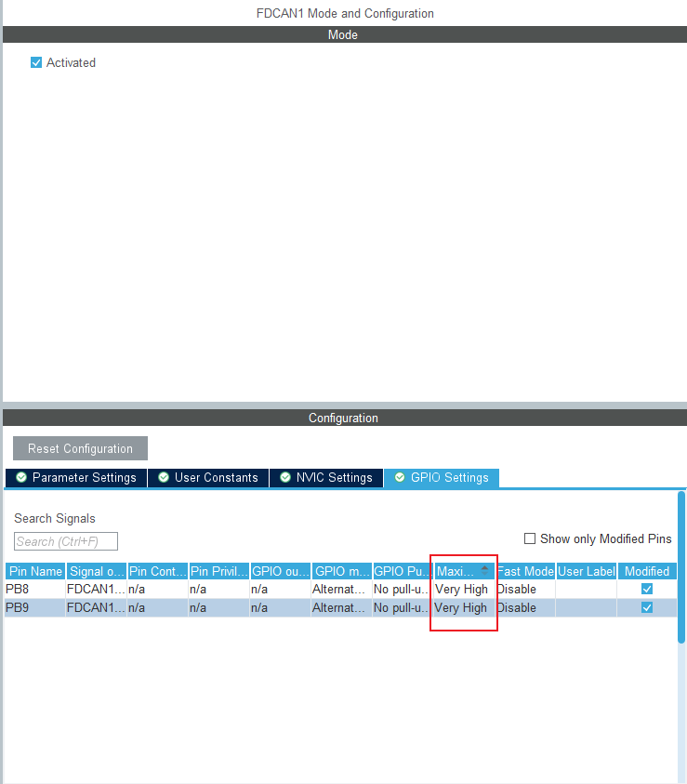
Task: Click FDCAN1... signal cell in PB9 row
Action: (97, 607)
